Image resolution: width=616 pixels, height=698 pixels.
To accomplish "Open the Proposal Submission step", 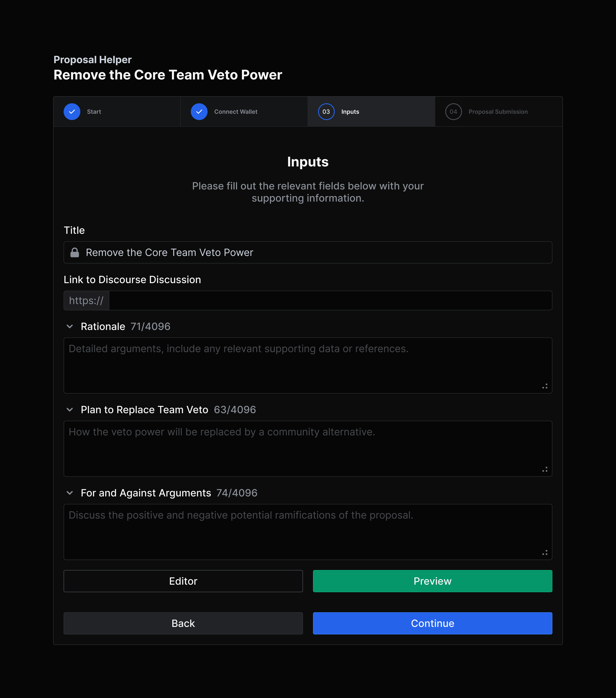I will point(498,111).
